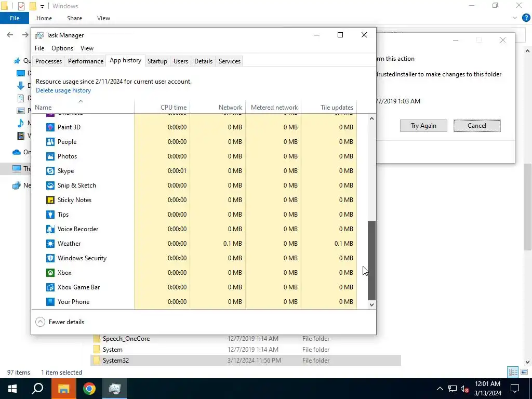532x399 pixels.
Task: Open taskbar Search
Action: tap(37, 389)
